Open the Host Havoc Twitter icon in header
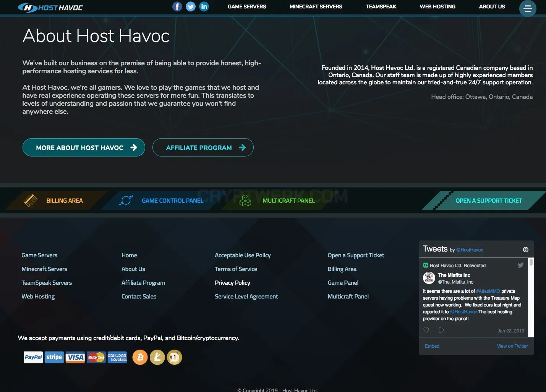The height and width of the screenshot is (392, 546). 191,6
